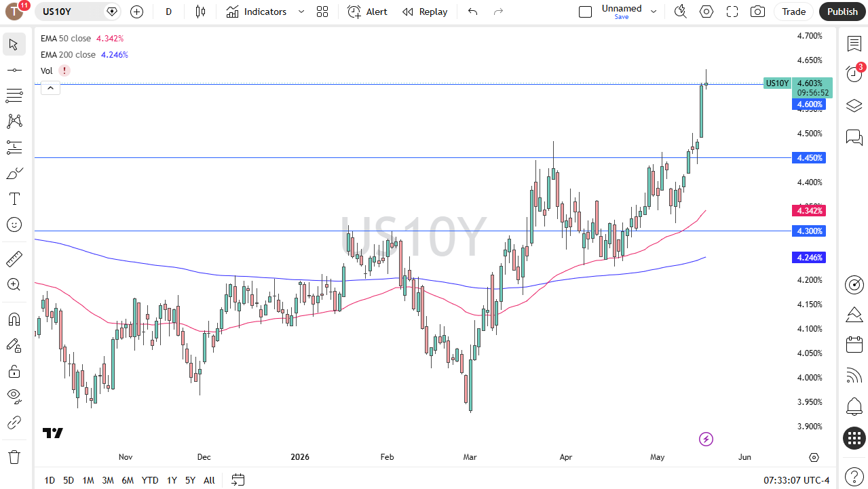Show All time range
This screenshot has width=868, height=489.
coord(209,480)
